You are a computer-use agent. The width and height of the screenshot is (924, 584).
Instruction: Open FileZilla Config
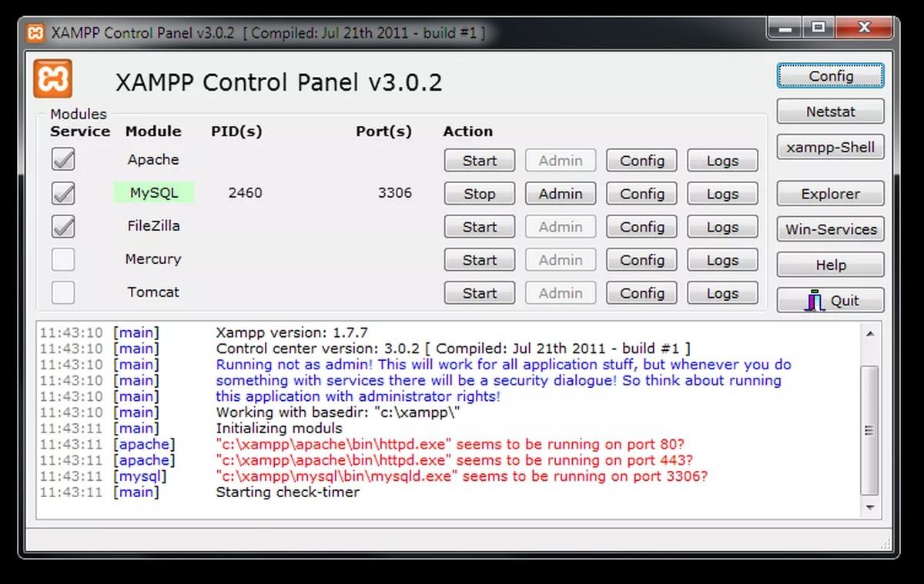tap(642, 227)
